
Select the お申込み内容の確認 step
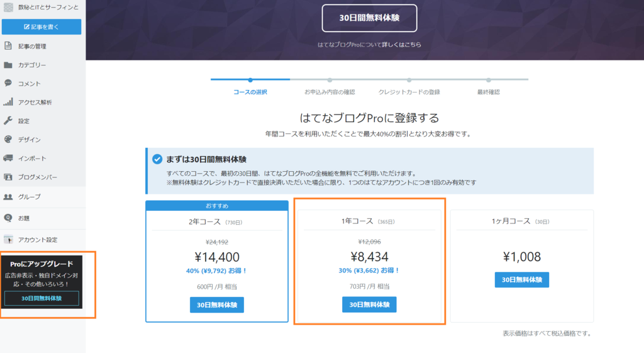coord(330,92)
